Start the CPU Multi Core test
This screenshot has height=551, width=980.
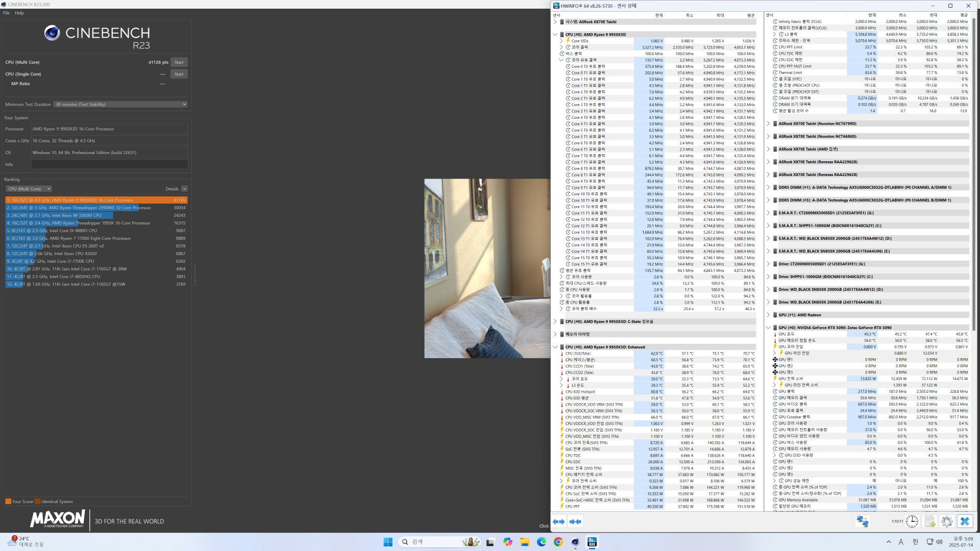179,62
